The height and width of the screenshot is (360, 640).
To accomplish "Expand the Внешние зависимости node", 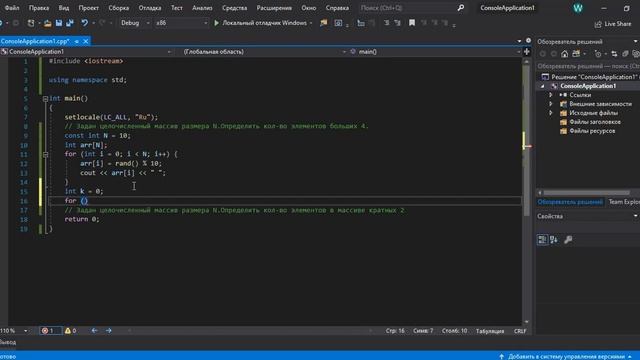I will [x=551, y=104].
